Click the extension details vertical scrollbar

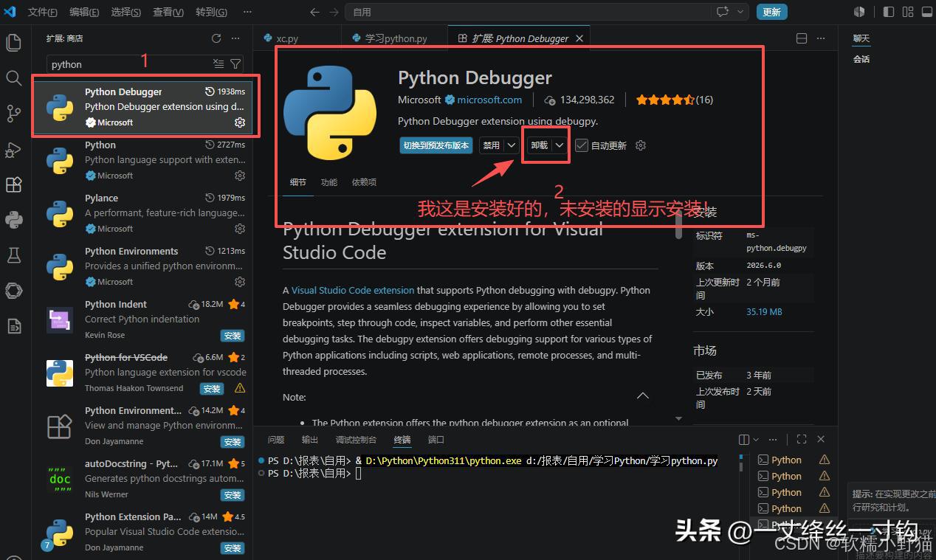pyautogui.click(x=678, y=225)
